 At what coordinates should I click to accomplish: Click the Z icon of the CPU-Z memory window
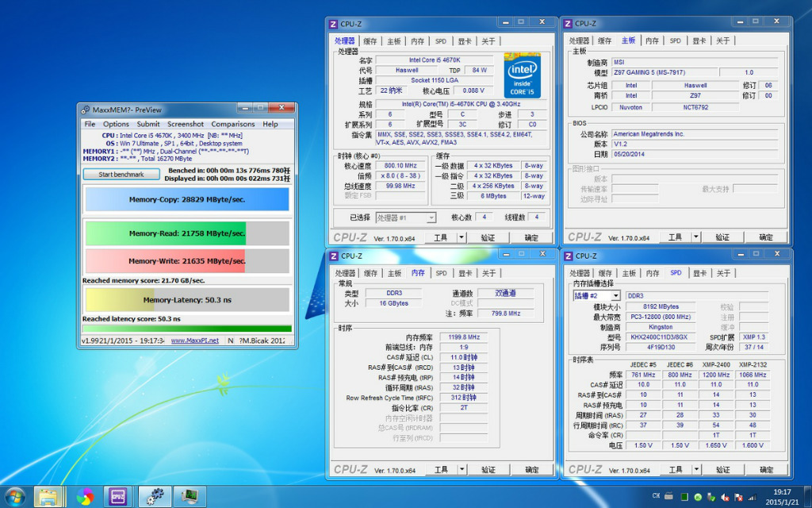334,256
